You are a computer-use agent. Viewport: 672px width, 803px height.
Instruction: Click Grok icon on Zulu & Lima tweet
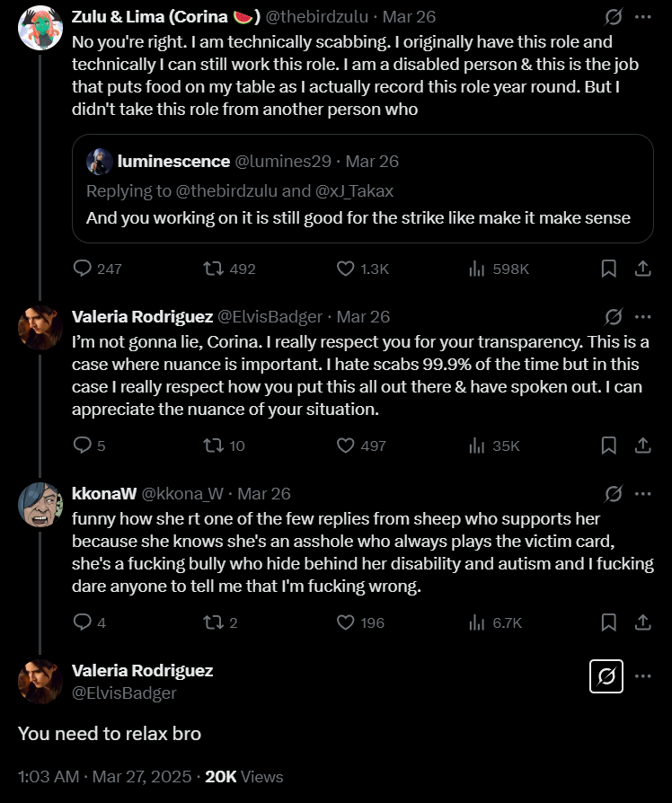[613, 17]
